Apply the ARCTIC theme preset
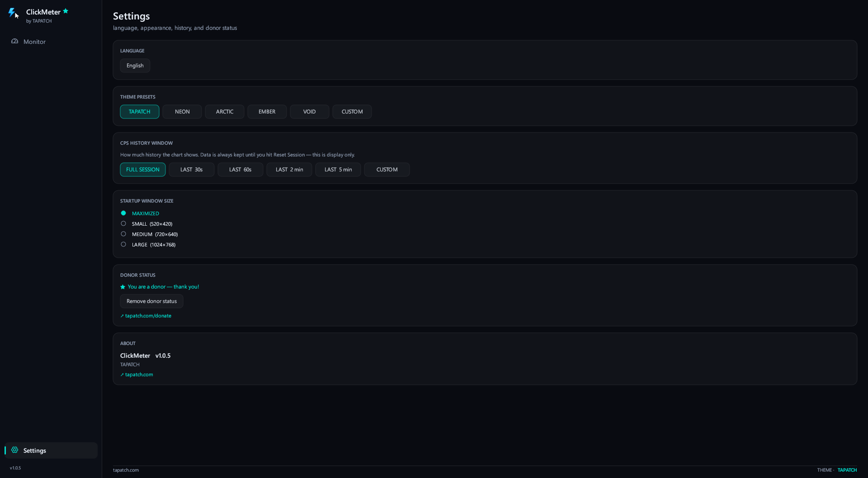Screen dimensions: 868x478 pos(225,112)
